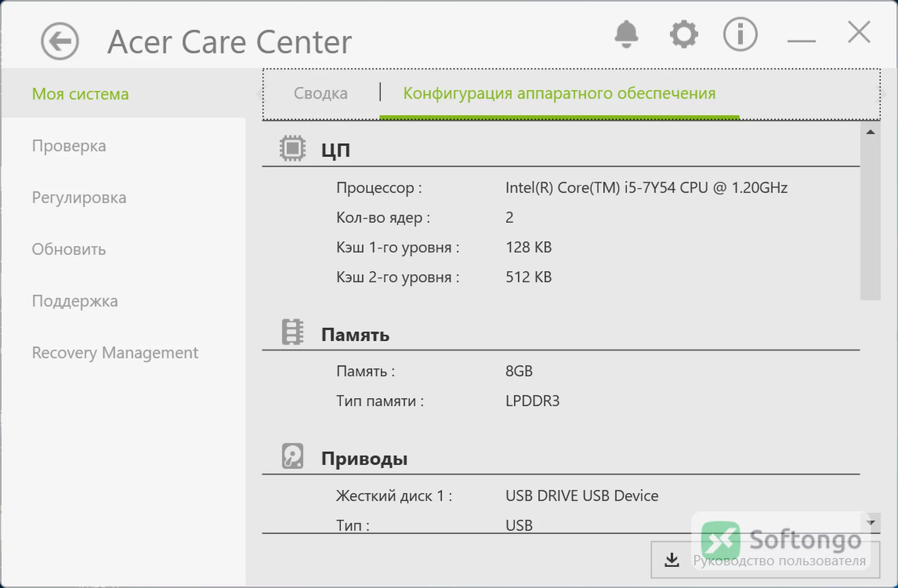The image size is (898, 588).
Task: Click the CPU chip icon
Action: [293, 148]
